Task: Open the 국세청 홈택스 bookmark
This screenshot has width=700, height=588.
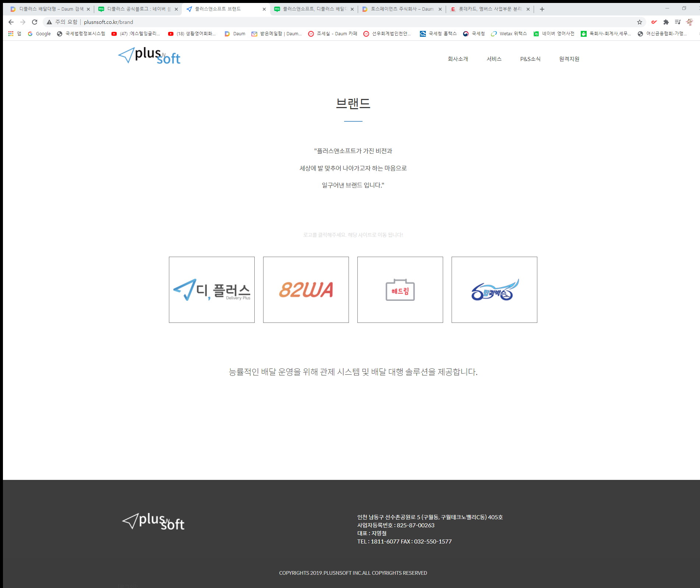Action: (438, 33)
